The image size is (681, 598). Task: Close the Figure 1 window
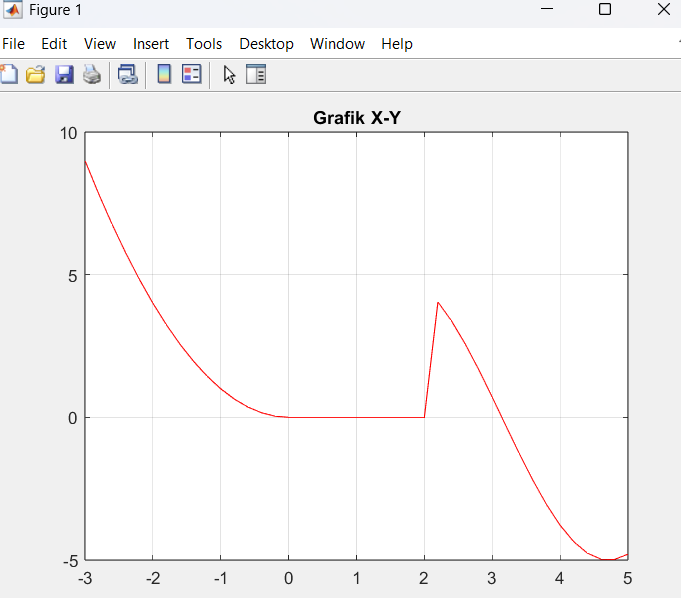point(664,9)
